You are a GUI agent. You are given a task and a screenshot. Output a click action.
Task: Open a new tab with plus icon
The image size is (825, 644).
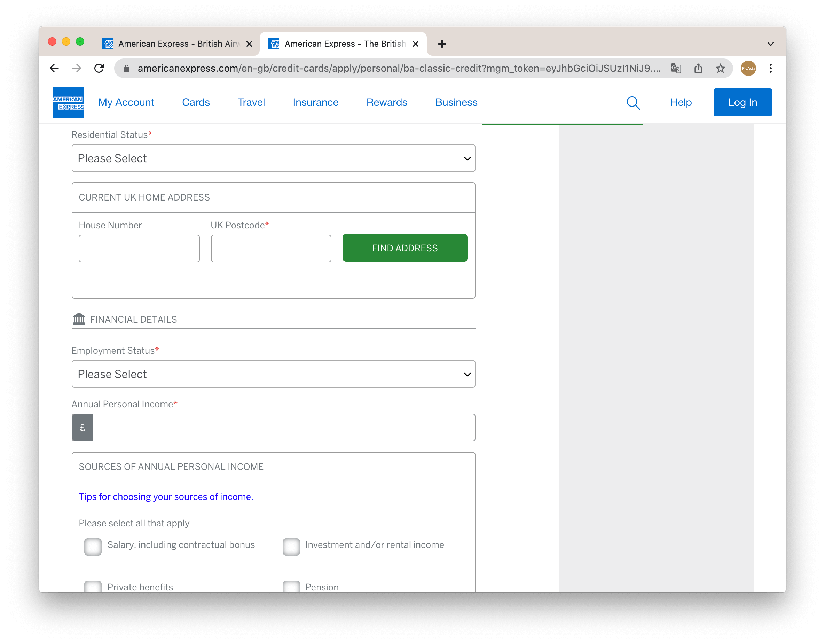tap(442, 44)
